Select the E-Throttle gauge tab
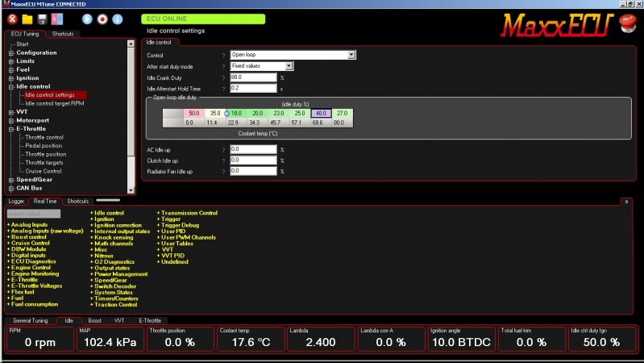 [150, 320]
